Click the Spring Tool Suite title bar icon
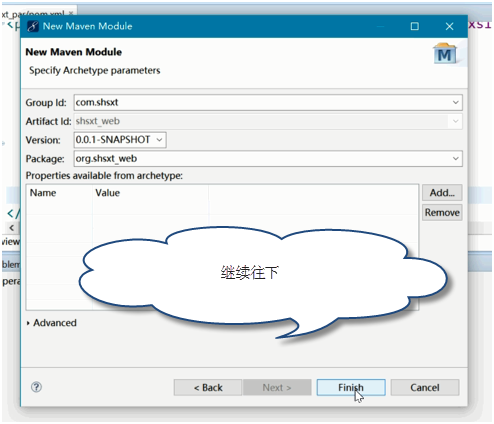This screenshot has height=424, width=494. click(33, 26)
